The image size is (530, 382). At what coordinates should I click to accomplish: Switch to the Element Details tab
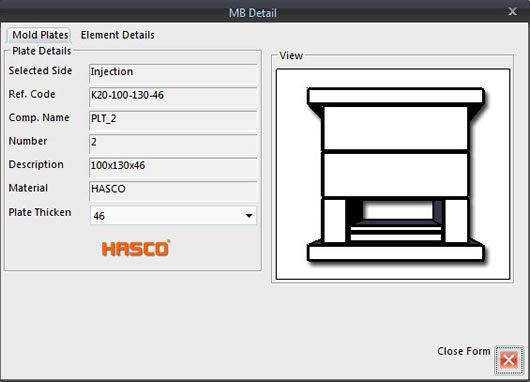pyautogui.click(x=117, y=35)
